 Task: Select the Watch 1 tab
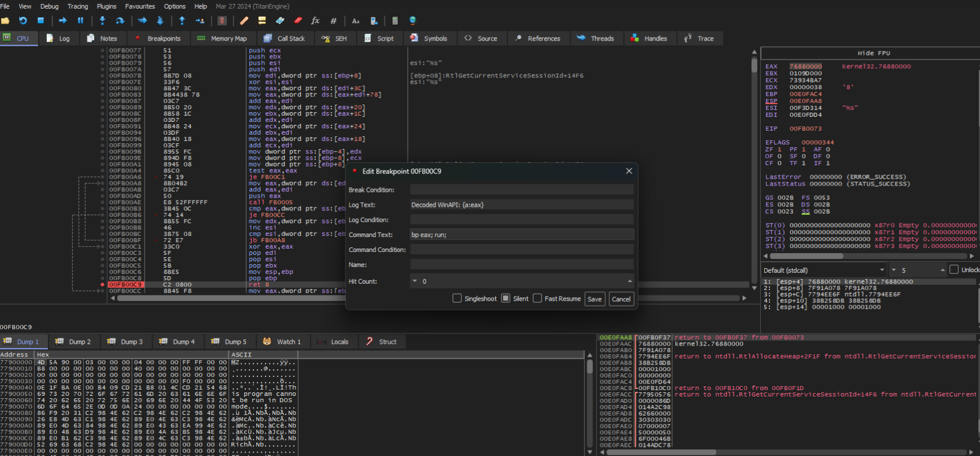(282, 342)
